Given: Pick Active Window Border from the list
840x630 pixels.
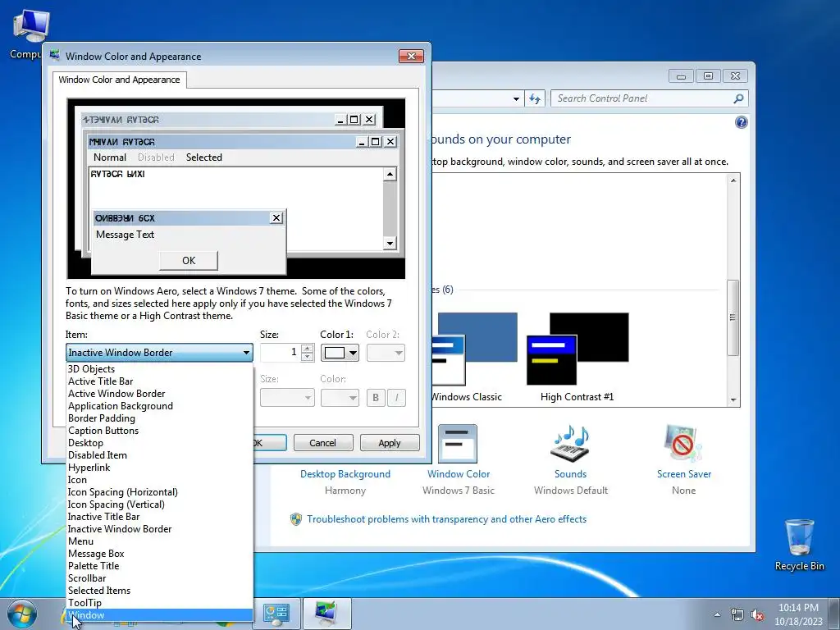Looking at the screenshot, I should tap(160, 393).
